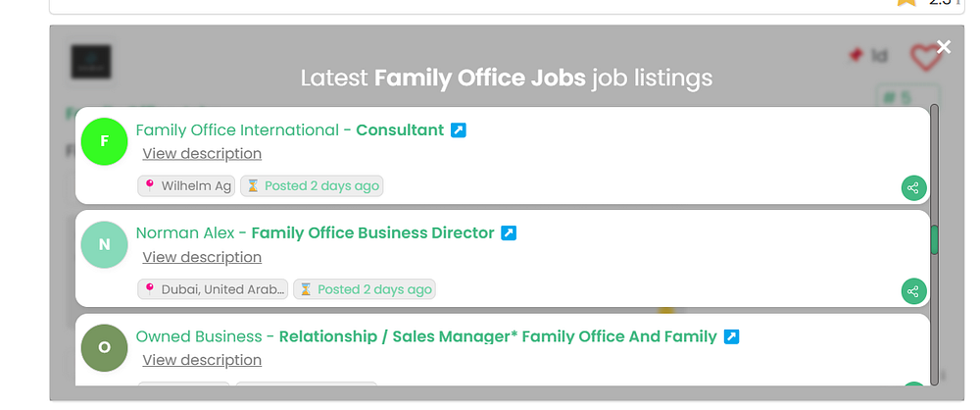Open Owned Business Relationship / Sales Manager link
Viewport: 980px width, 410px height.
click(426, 336)
